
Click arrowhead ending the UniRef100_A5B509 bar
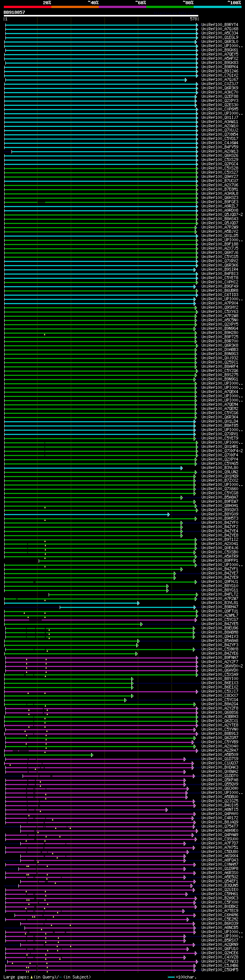pyautogui.click(x=92, y=755)
